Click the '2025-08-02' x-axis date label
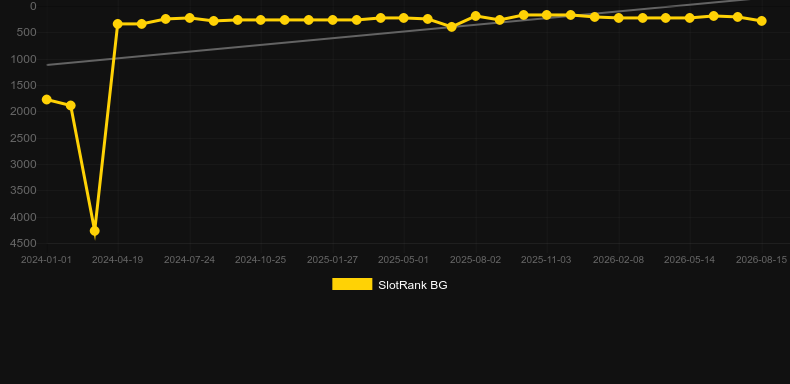The image size is (790, 384). point(476,260)
